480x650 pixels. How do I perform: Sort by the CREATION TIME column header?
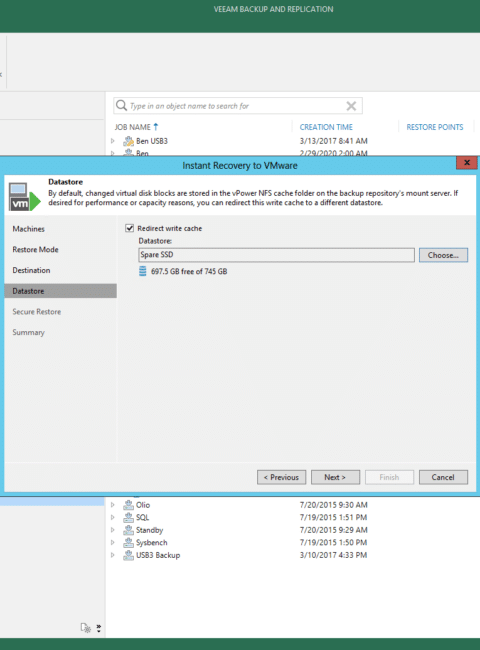click(326, 127)
